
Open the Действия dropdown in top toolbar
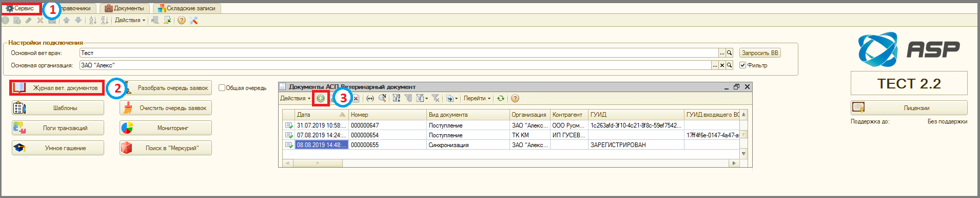[x=130, y=20]
